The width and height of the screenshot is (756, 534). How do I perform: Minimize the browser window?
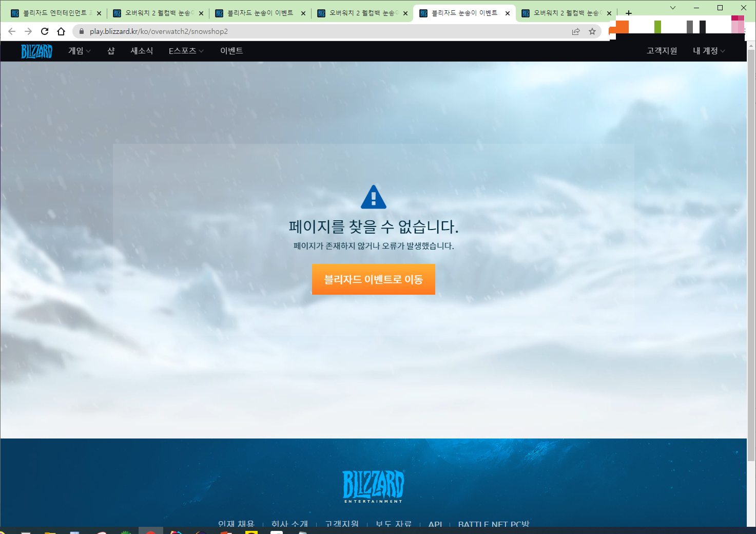pyautogui.click(x=696, y=8)
